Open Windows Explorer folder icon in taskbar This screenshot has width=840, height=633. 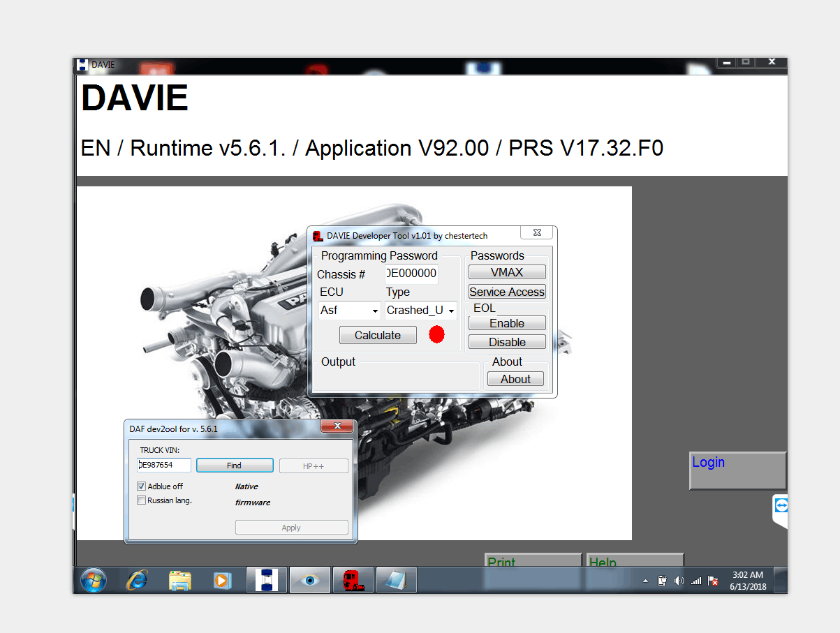[180, 580]
